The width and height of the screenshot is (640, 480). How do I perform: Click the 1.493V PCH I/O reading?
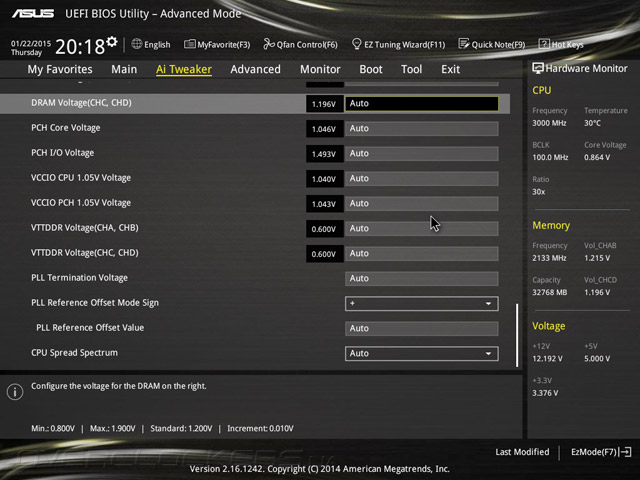[x=324, y=154]
